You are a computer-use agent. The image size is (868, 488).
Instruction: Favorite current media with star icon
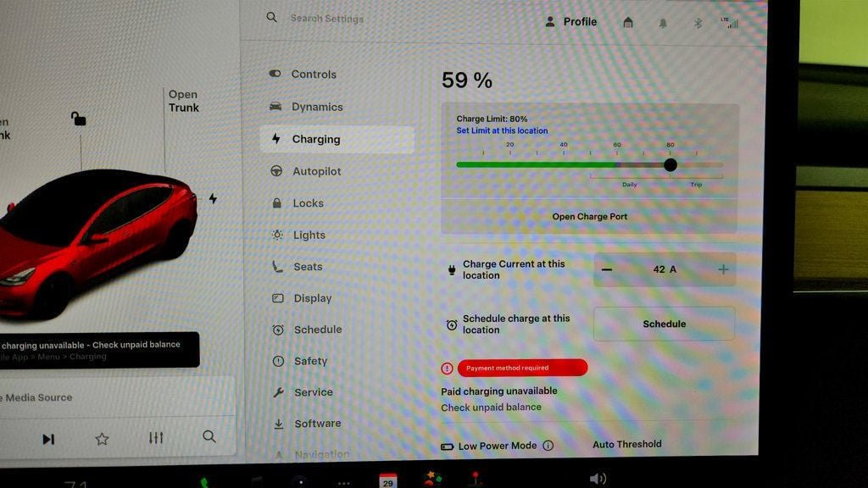pos(102,439)
